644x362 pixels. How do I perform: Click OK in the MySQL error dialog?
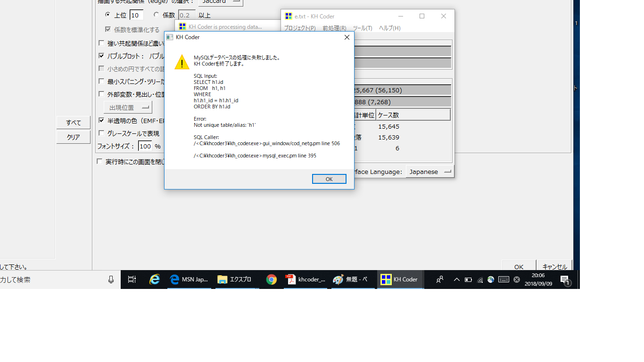(x=329, y=179)
